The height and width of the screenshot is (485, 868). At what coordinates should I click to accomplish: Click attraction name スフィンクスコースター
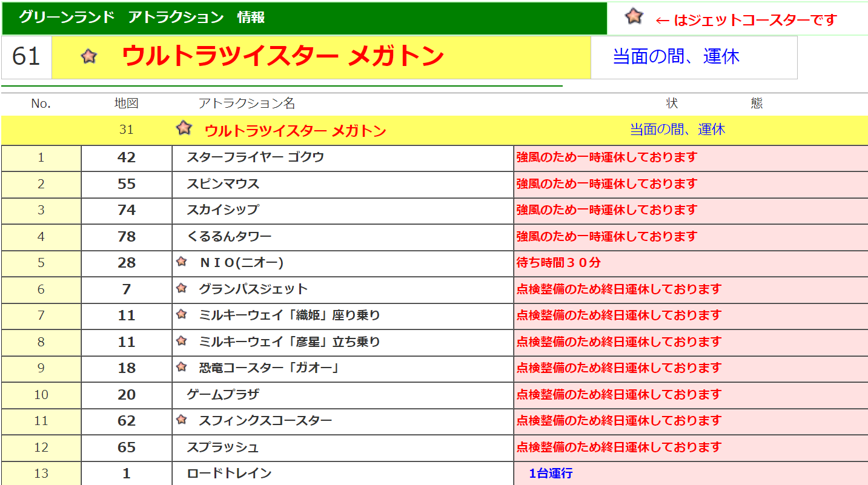tap(265, 421)
